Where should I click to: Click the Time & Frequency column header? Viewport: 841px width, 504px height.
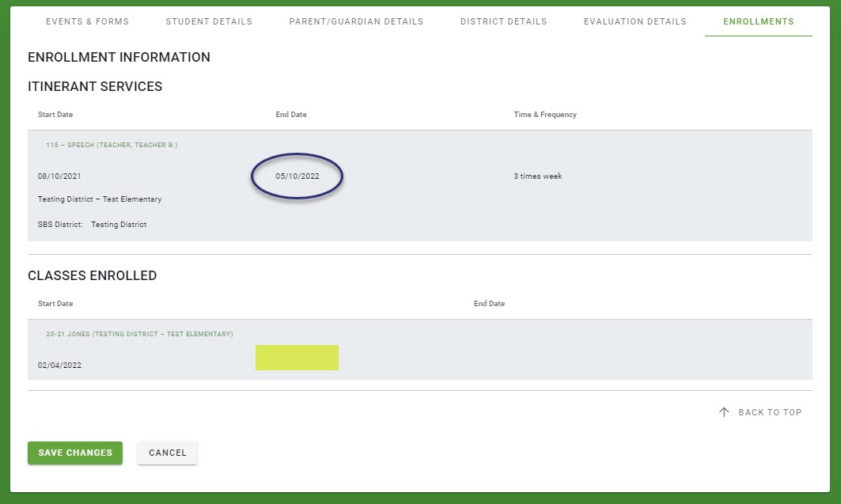click(x=545, y=114)
